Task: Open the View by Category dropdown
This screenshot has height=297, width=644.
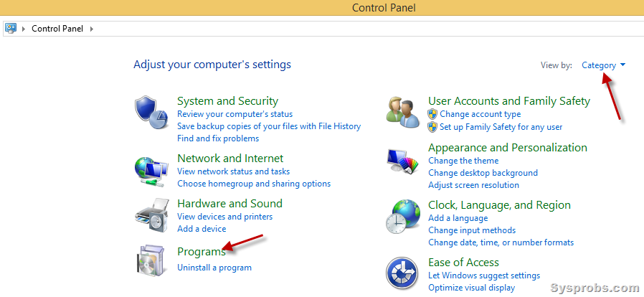Action: pyautogui.click(x=603, y=65)
